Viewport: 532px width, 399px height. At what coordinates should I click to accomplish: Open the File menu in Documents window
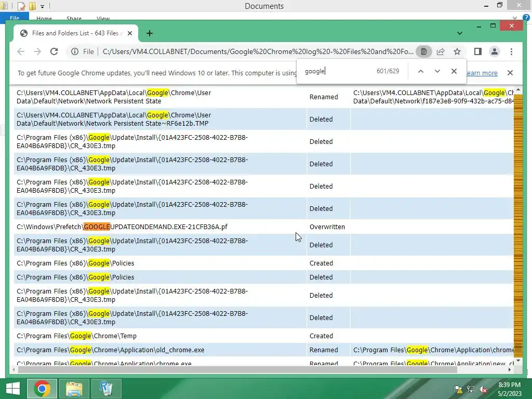[15, 18]
